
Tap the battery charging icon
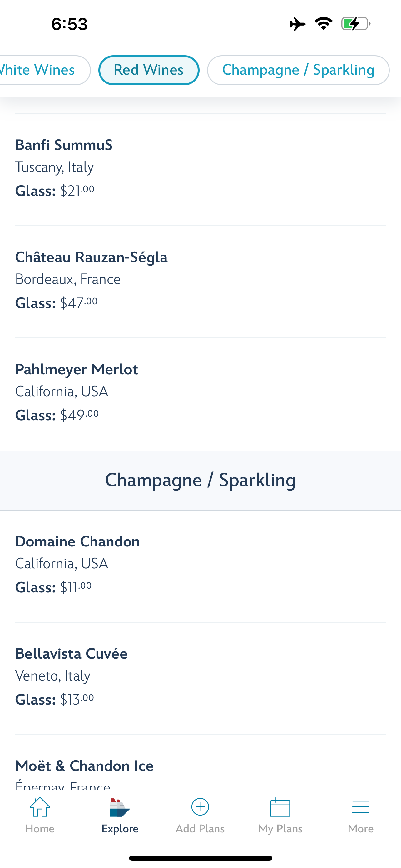pyautogui.click(x=355, y=24)
